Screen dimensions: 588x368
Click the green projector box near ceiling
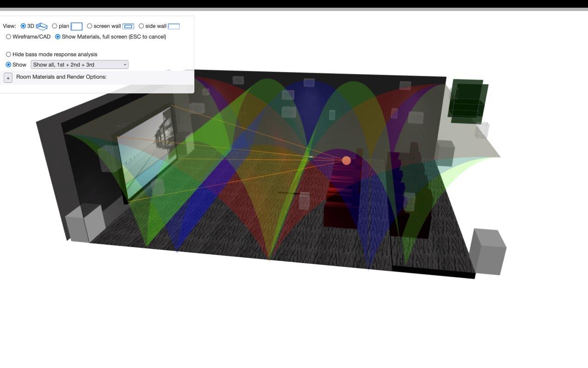point(469,101)
